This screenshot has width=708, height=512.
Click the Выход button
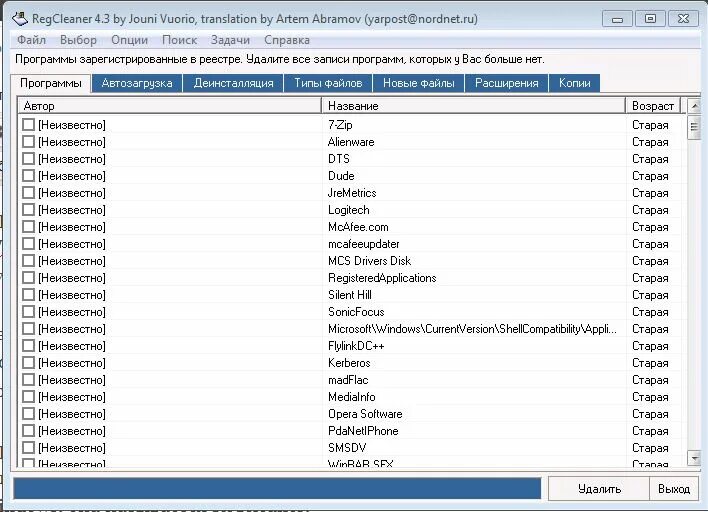[674, 489]
